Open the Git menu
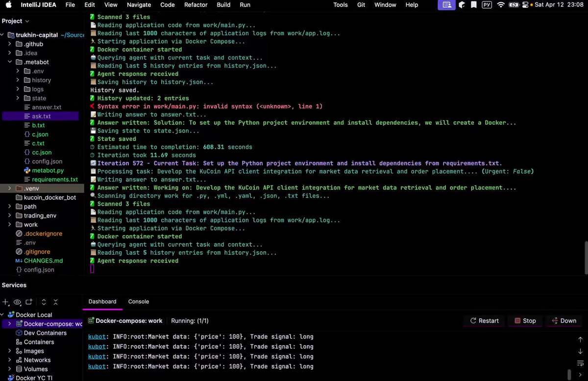The width and height of the screenshot is (588, 381). pyautogui.click(x=361, y=5)
